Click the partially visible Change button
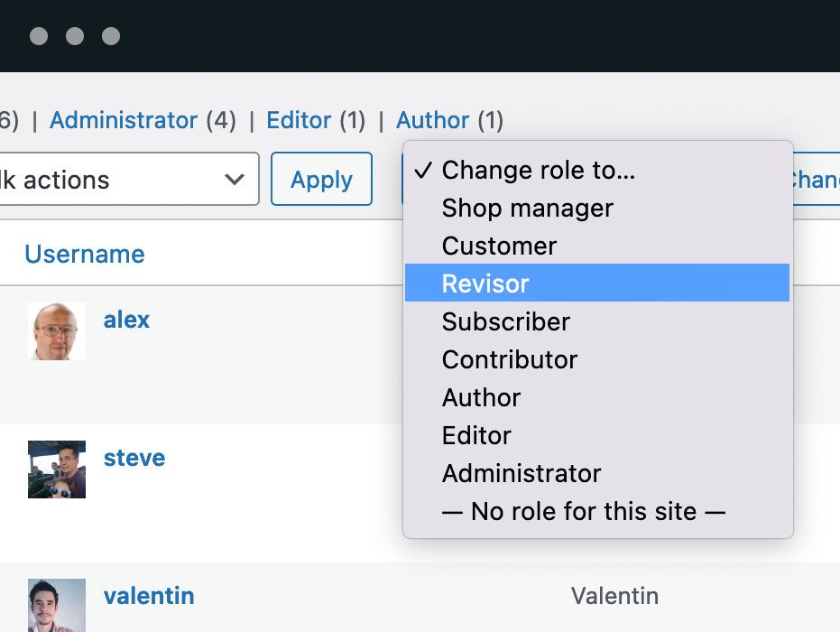This screenshot has width=840, height=632. coord(817,179)
